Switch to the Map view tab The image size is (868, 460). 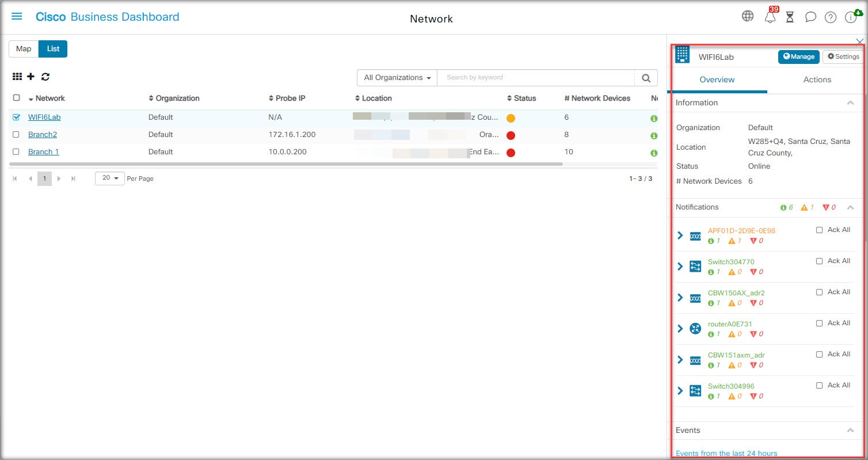click(24, 49)
